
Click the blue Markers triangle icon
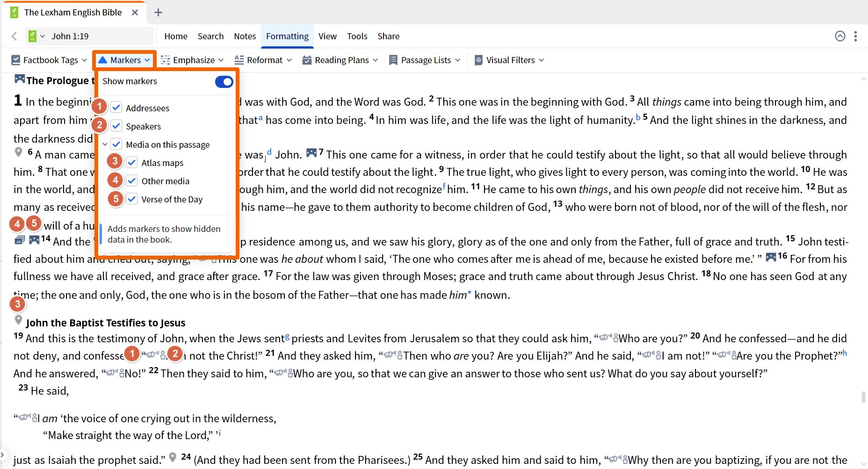(x=102, y=60)
